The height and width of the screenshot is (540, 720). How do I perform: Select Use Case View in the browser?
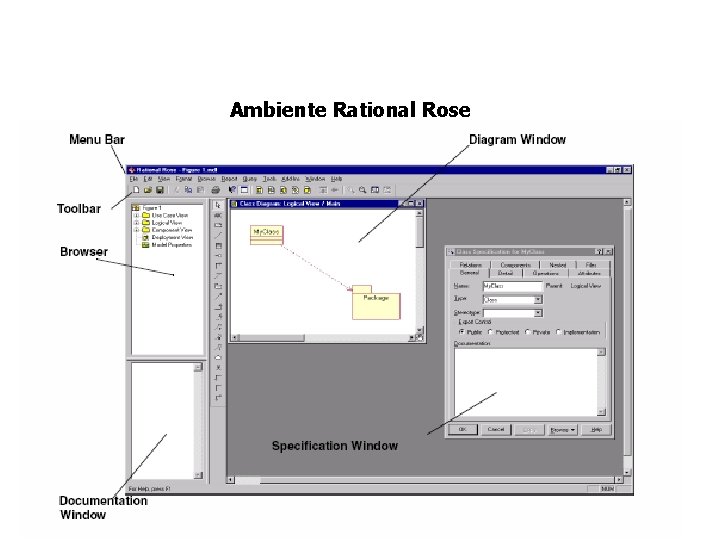pyautogui.click(x=170, y=215)
